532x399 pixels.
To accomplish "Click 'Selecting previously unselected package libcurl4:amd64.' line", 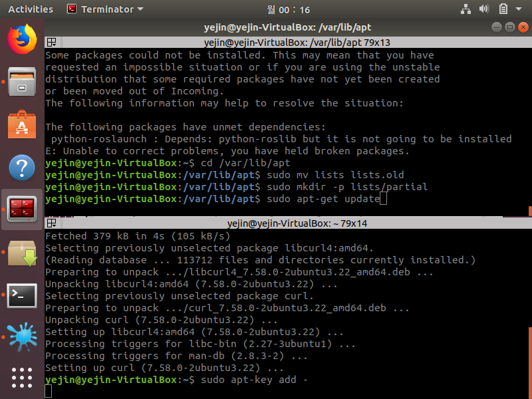I will 209,248.
